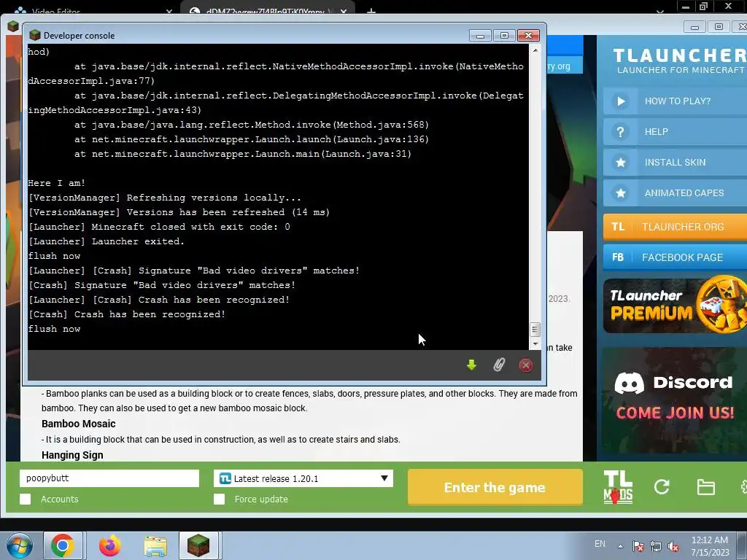Click the HOW TO PLAY? button

click(x=675, y=101)
